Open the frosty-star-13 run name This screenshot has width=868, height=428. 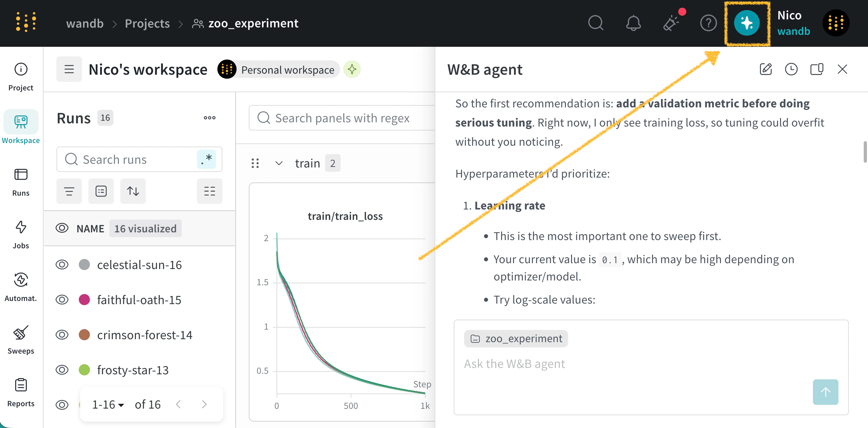(x=133, y=370)
